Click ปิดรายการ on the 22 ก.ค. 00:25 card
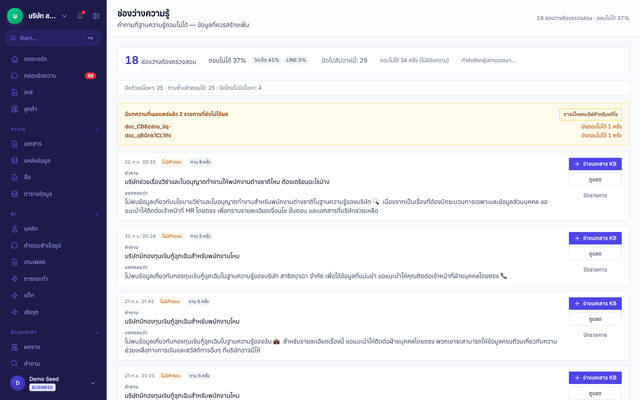 595,196
